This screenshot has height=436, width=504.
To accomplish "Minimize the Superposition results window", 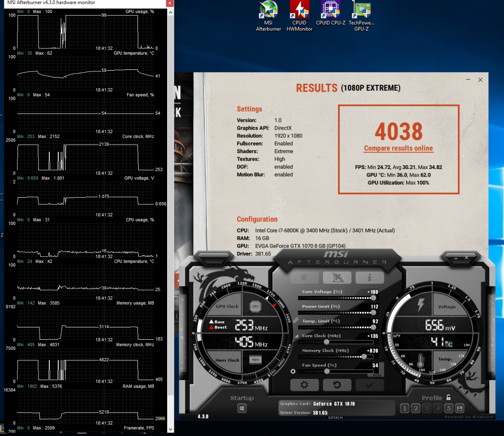I will [468, 79].
